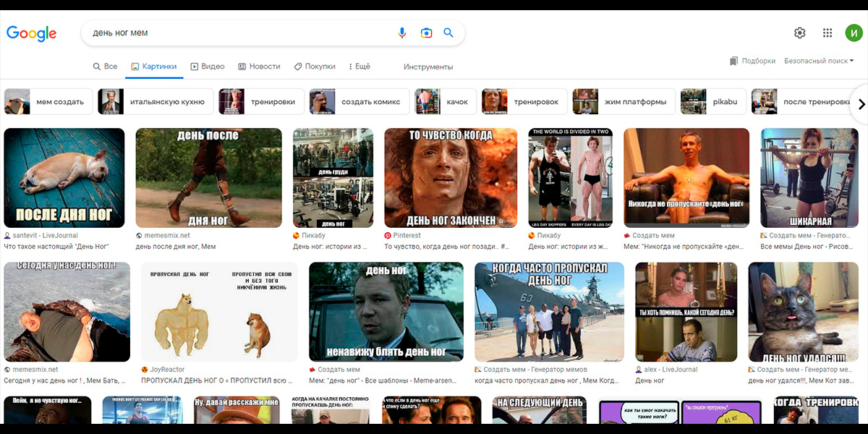This screenshot has height=434, width=868.
Task: Click the magnifier search button
Action: (x=448, y=33)
